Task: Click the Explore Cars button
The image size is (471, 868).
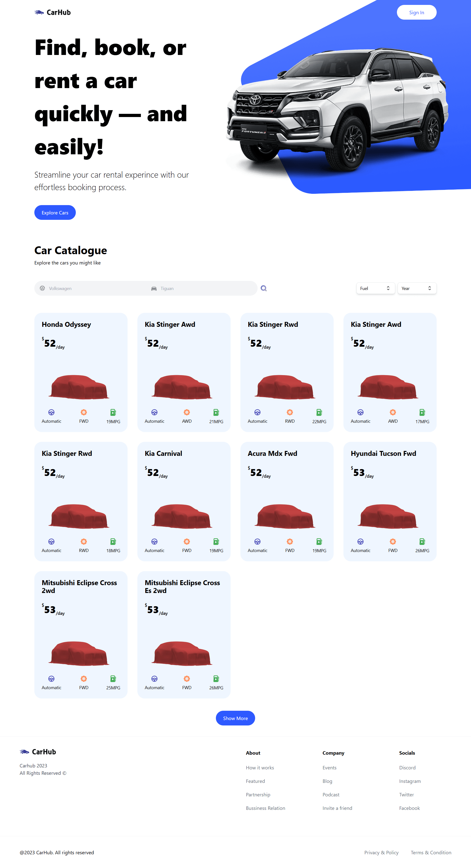Action: (55, 213)
